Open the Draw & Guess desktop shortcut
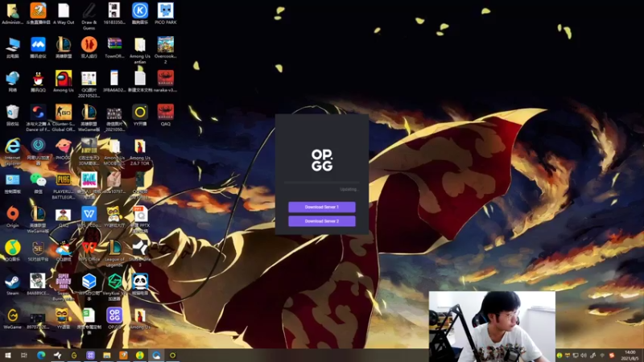Image resolution: width=644 pixels, height=362 pixels. pos(89,16)
